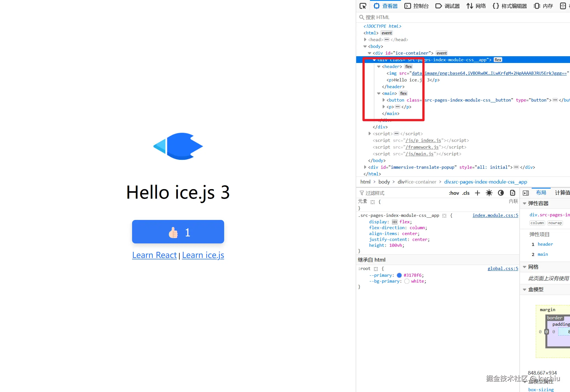Click the --primary blue color swatch
Viewport: 570px width, 392px height.
399,275
